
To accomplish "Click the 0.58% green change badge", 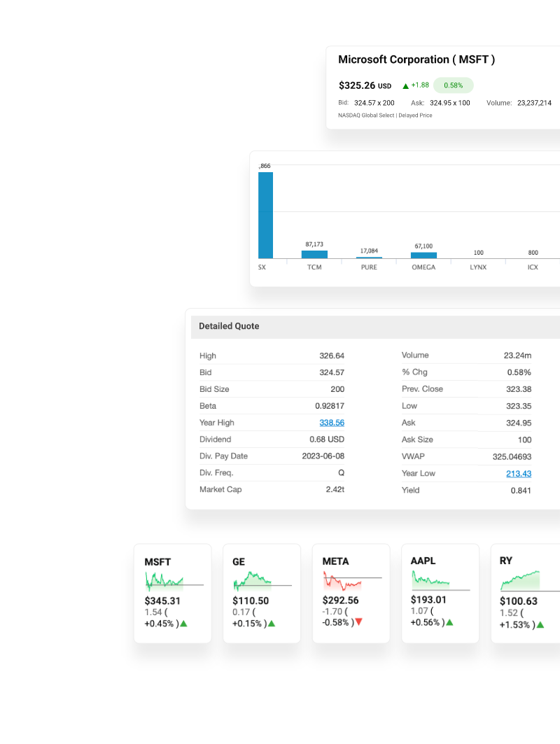I will (453, 85).
